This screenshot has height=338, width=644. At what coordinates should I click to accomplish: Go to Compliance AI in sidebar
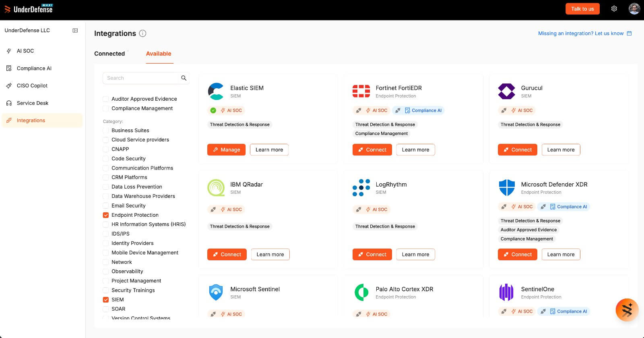(x=42, y=68)
